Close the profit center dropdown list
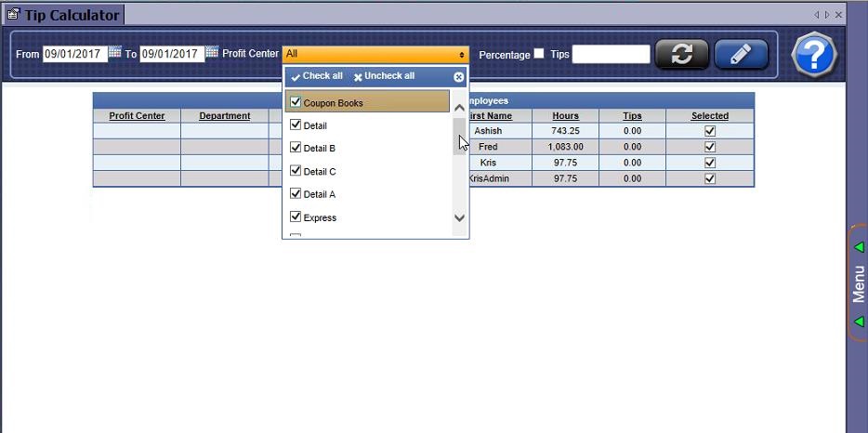The height and width of the screenshot is (433, 868). tap(459, 77)
